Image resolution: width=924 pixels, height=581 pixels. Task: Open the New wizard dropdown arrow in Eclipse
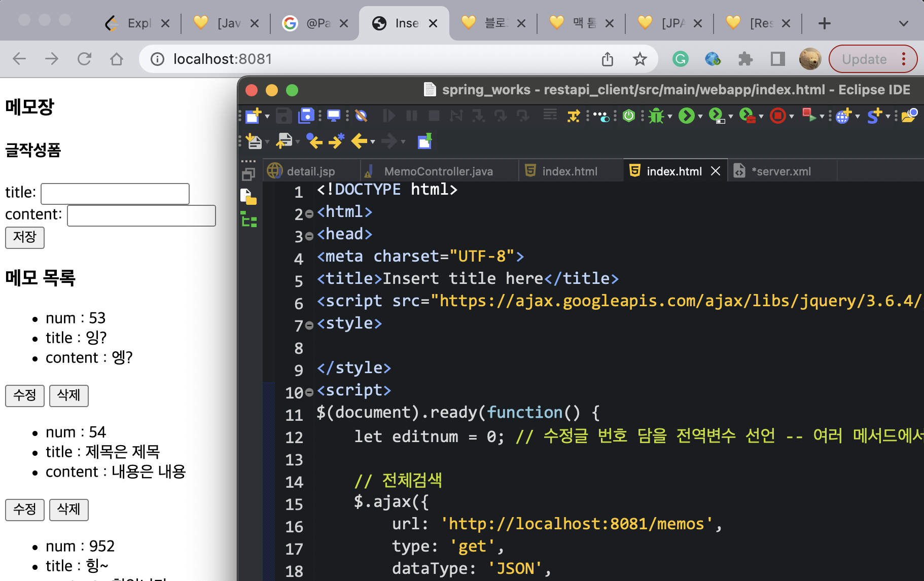tap(267, 117)
